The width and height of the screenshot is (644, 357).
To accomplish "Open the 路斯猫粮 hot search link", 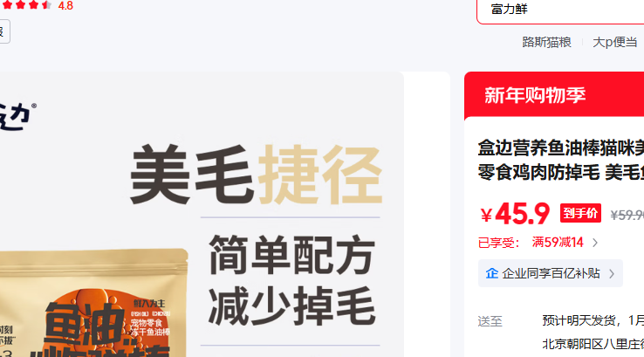I will 546,42.
